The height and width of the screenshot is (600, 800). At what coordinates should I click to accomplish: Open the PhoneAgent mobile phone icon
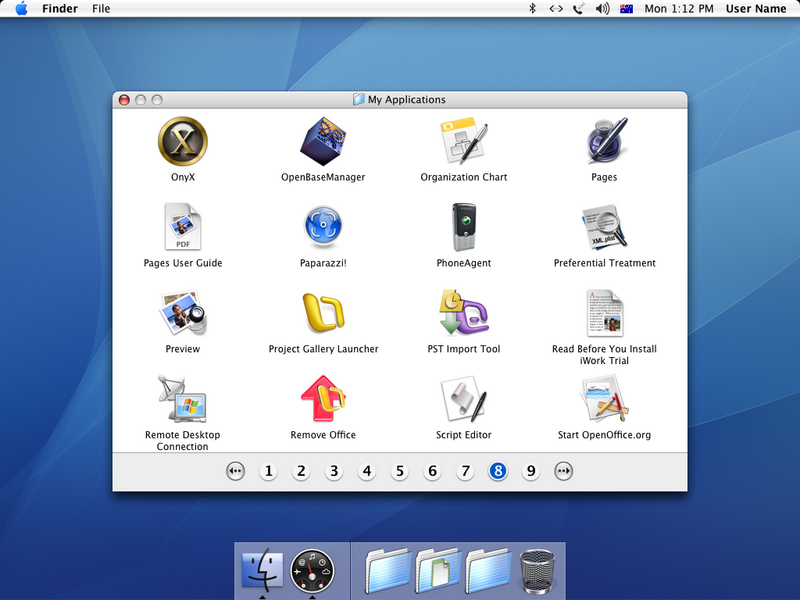464,227
